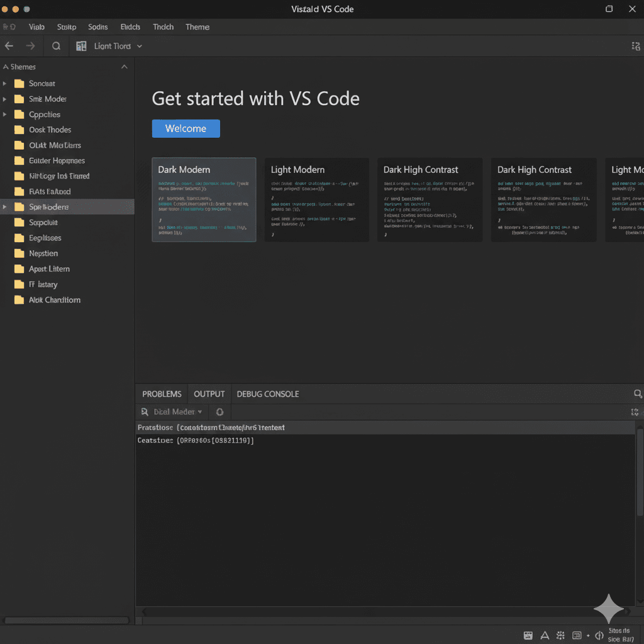Click the screen frame icon in status bar
Image resolution: width=644 pixels, height=644 pixels.
pyautogui.click(x=576, y=635)
